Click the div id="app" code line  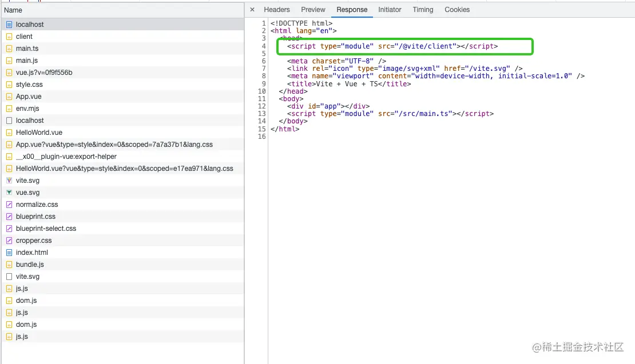coord(328,106)
